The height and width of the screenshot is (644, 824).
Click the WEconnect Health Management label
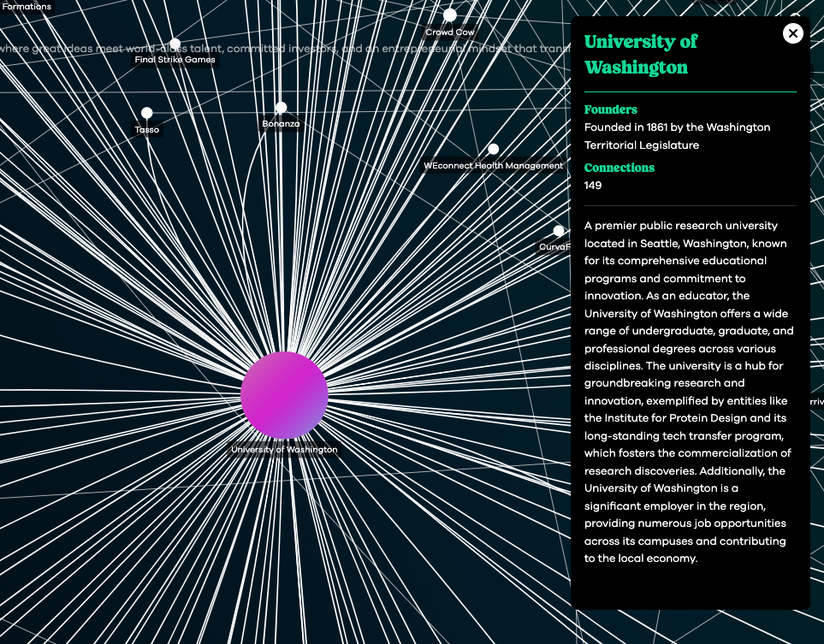tap(493, 166)
